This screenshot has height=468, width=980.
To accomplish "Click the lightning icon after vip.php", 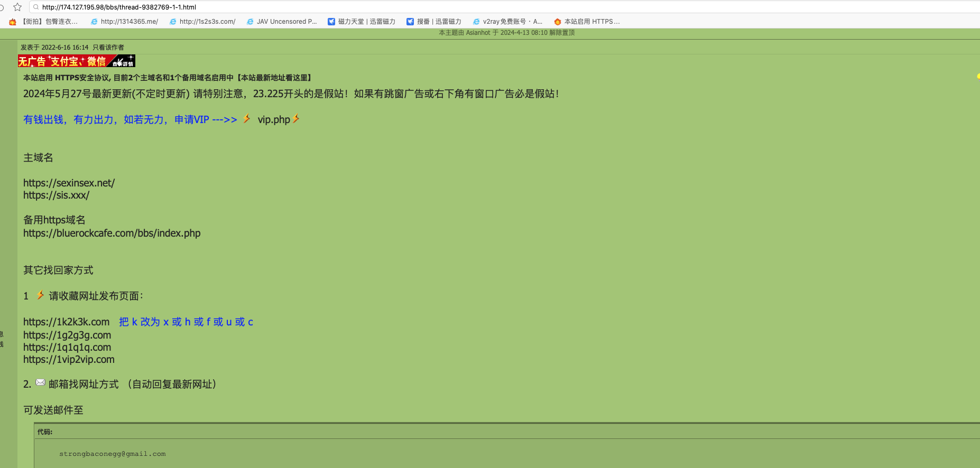I will click(296, 119).
